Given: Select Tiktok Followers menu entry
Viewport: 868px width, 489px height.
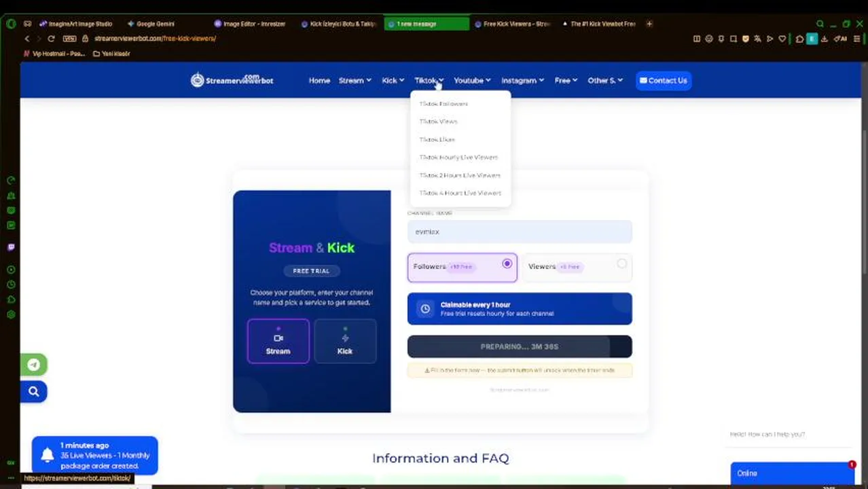Looking at the screenshot, I should click(x=444, y=104).
